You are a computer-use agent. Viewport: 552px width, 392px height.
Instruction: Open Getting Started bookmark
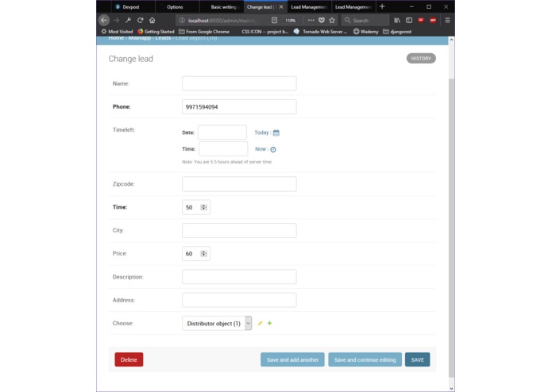pyautogui.click(x=156, y=32)
